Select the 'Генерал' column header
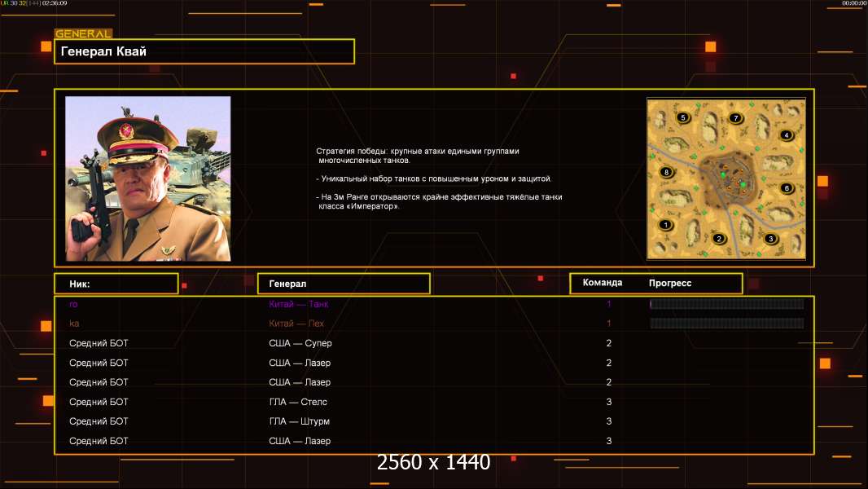This screenshot has width=868, height=489. (343, 284)
